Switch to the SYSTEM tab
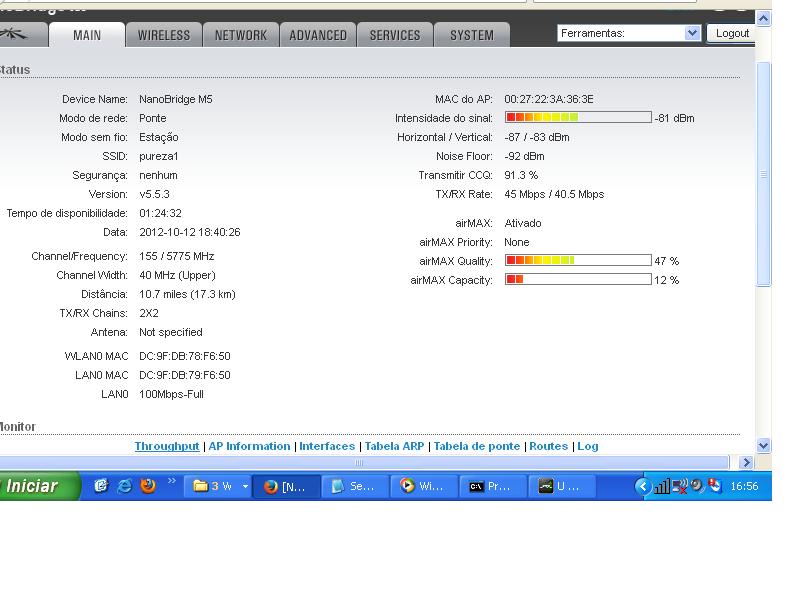 pos(472,35)
